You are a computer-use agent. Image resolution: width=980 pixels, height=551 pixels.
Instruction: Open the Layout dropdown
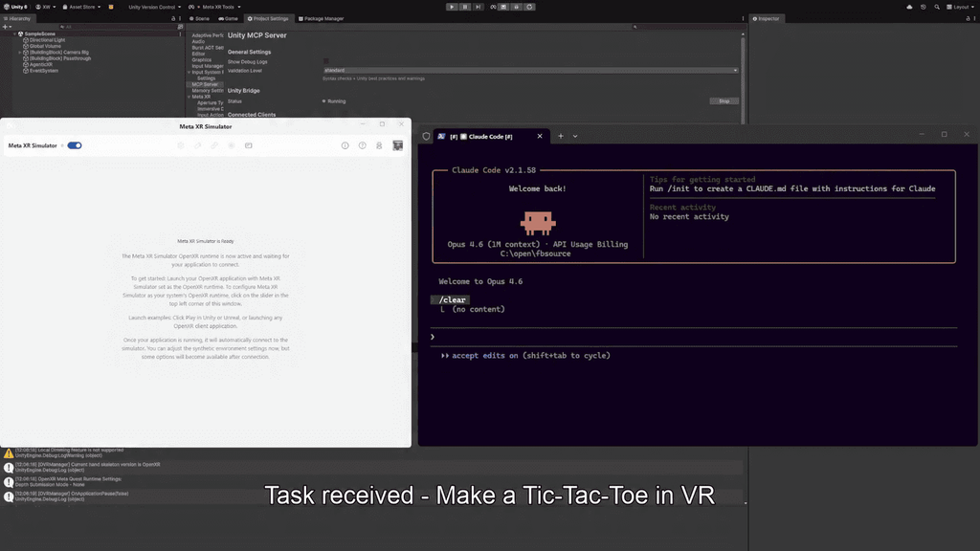pyautogui.click(x=961, y=7)
